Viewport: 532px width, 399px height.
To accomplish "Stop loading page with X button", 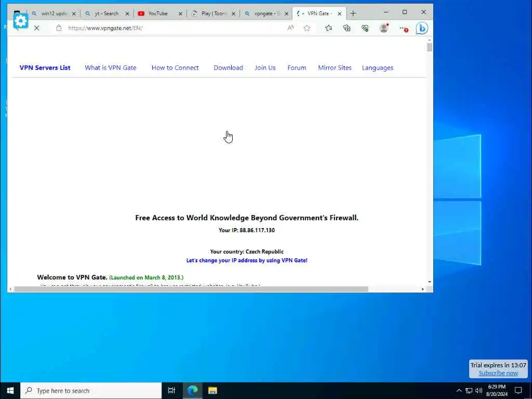I will (x=37, y=28).
